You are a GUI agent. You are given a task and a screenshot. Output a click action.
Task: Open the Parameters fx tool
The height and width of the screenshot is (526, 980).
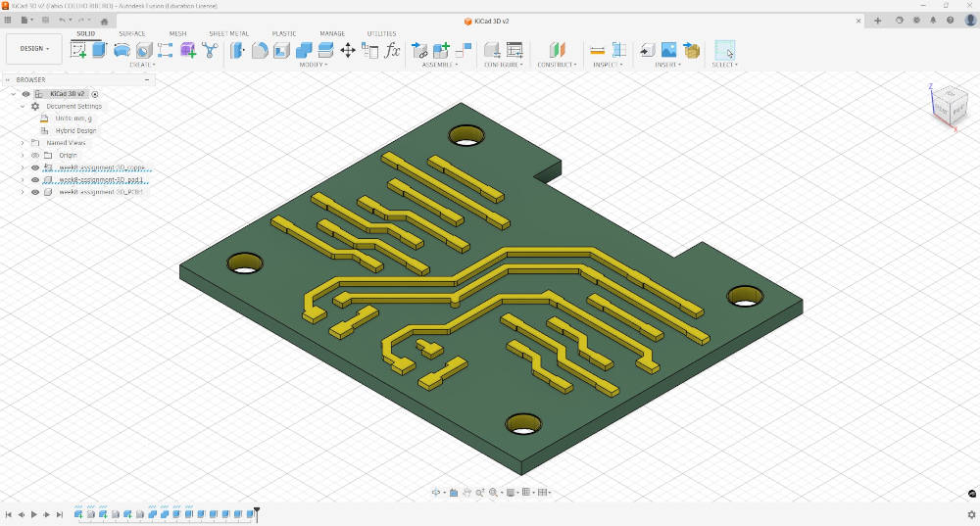pos(393,50)
